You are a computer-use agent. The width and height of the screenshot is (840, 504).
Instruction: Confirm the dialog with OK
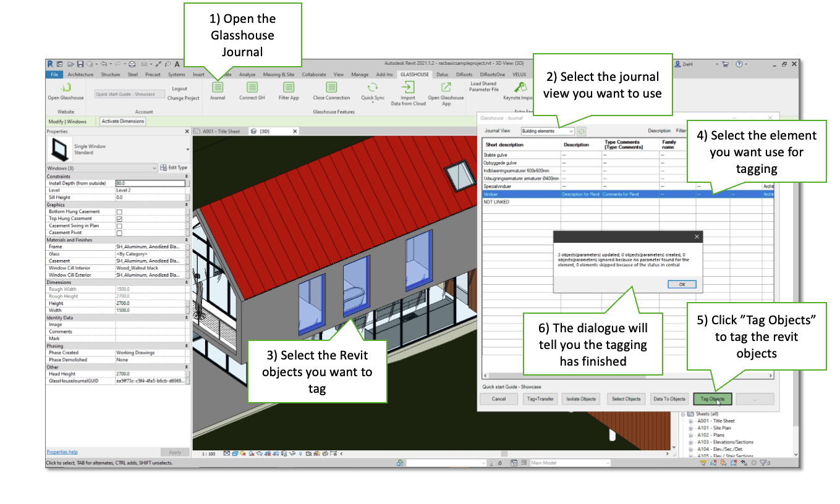(x=682, y=285)
